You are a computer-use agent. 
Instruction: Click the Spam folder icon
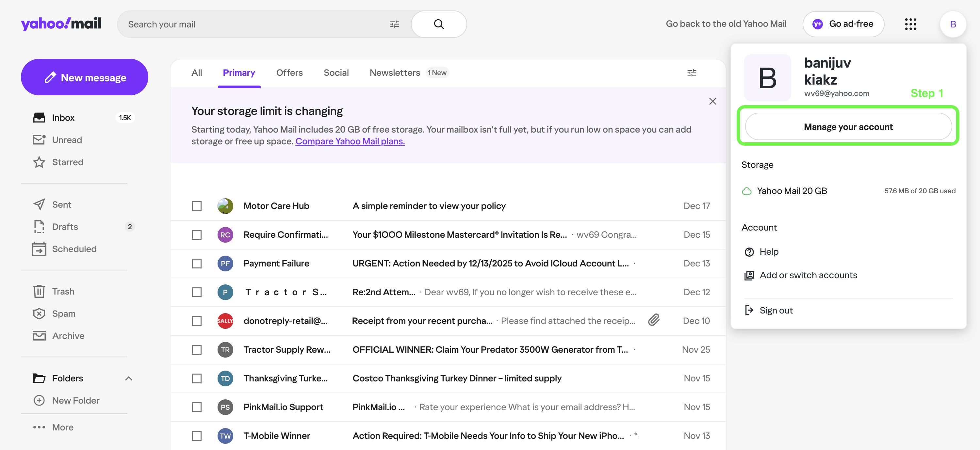pos(39,313)
